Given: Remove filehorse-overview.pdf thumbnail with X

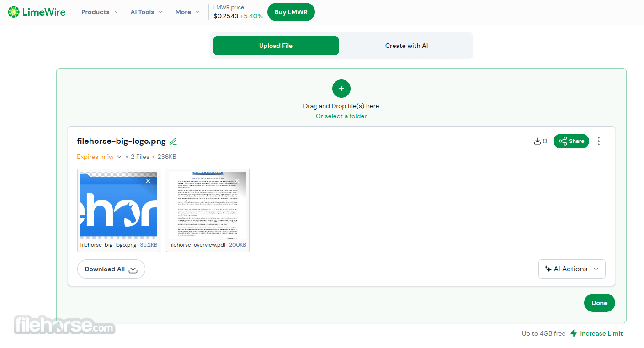Looking at the screenshot, I should [237, 181].
